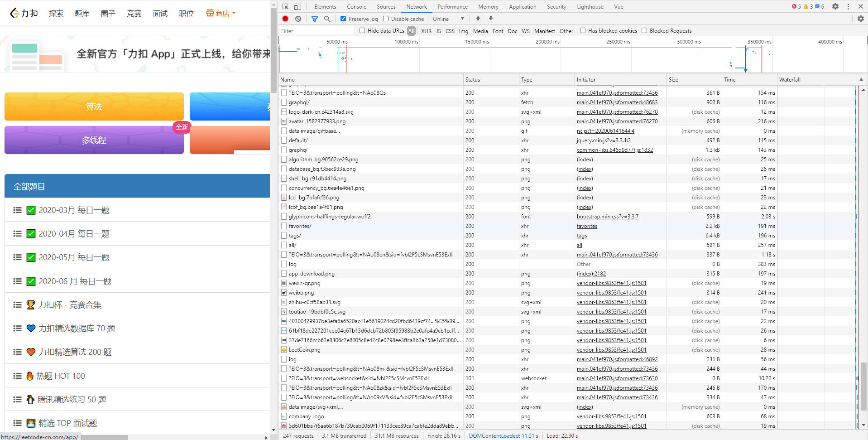Click the list icon beside 精选 TOP 面试题
Viewport: 868px width, 440px height.
pyautogui.click(x=18, y=423)
